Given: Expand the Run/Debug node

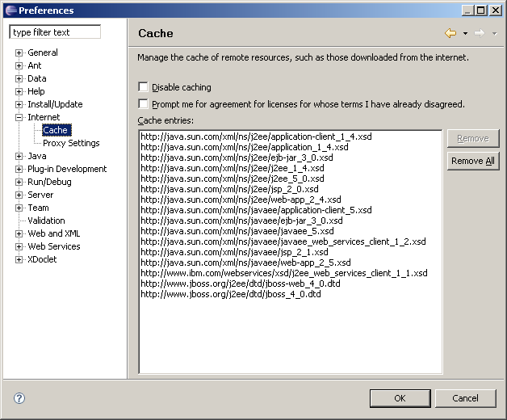Looking at the screenshot, I should [x=19, y=183].
